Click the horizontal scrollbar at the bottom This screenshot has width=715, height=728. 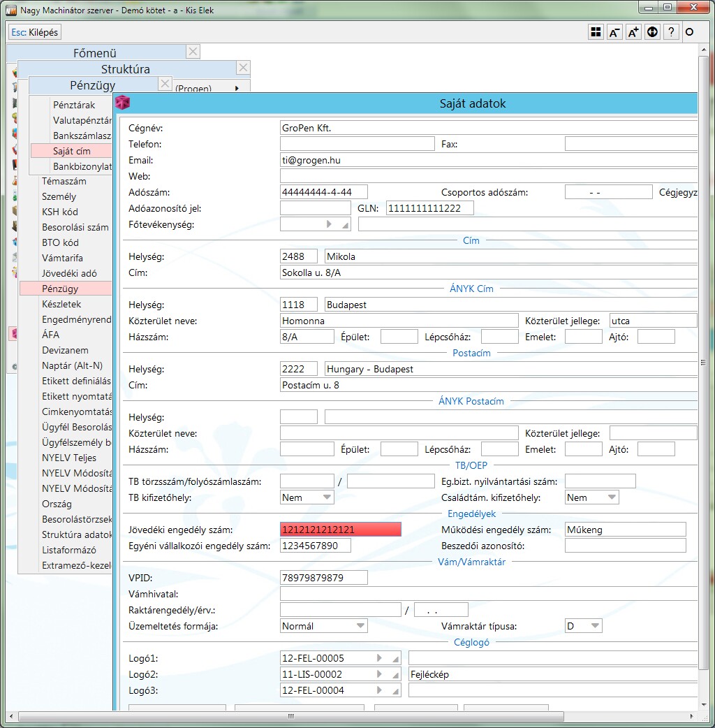[290, 717]
